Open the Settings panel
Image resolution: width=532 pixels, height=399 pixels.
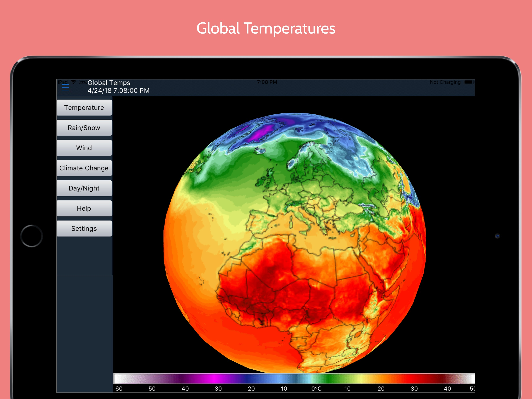[84, 228]
